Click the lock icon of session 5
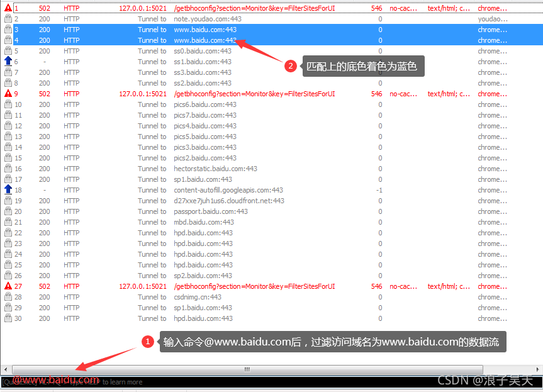Viewport: 543px width, 392px height. (x=8, y=50)
